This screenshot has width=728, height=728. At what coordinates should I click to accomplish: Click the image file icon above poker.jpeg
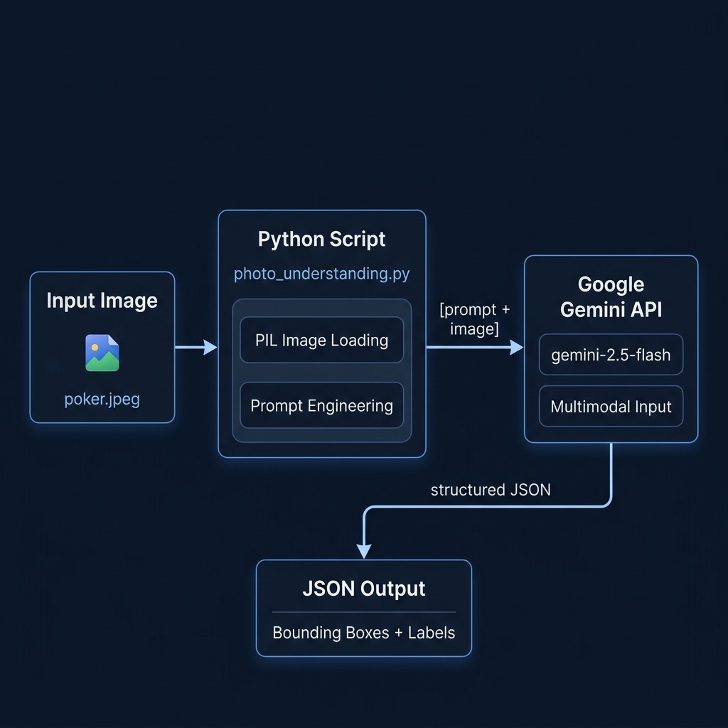(102, 353)
